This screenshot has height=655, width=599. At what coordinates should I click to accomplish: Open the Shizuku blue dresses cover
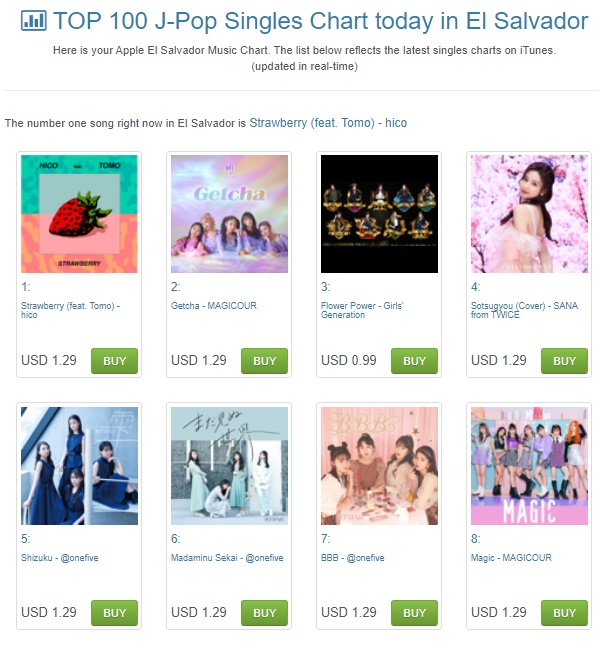click(79, 466)
